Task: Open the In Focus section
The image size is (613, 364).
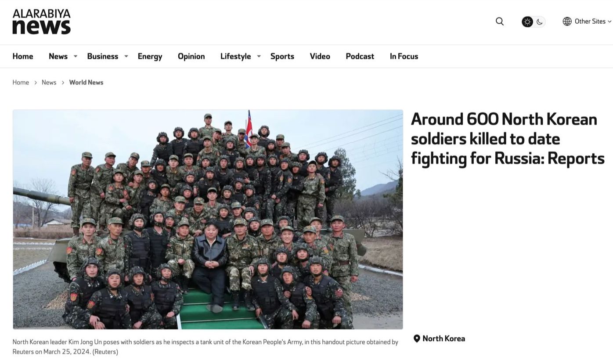Action: [404, 56]
